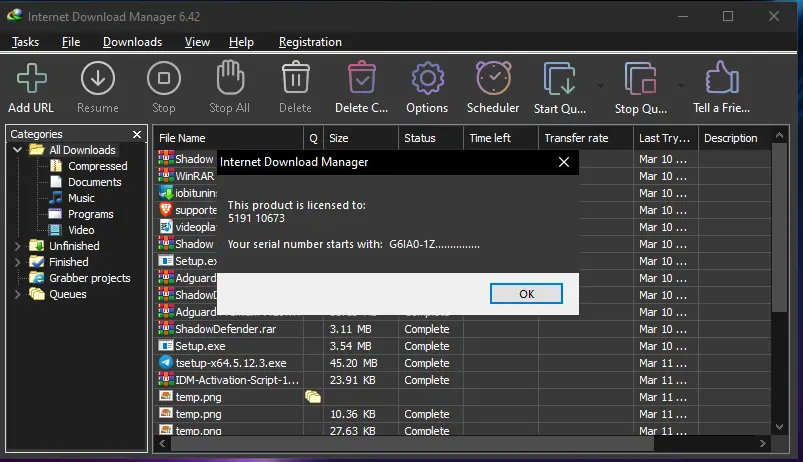Open Options gear icon

click(x=428, y=78)
